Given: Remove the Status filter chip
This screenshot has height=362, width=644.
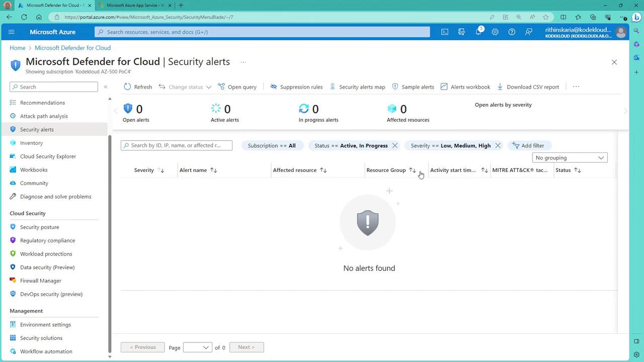Looking at the screenshot, I should [x=395, y=145].
